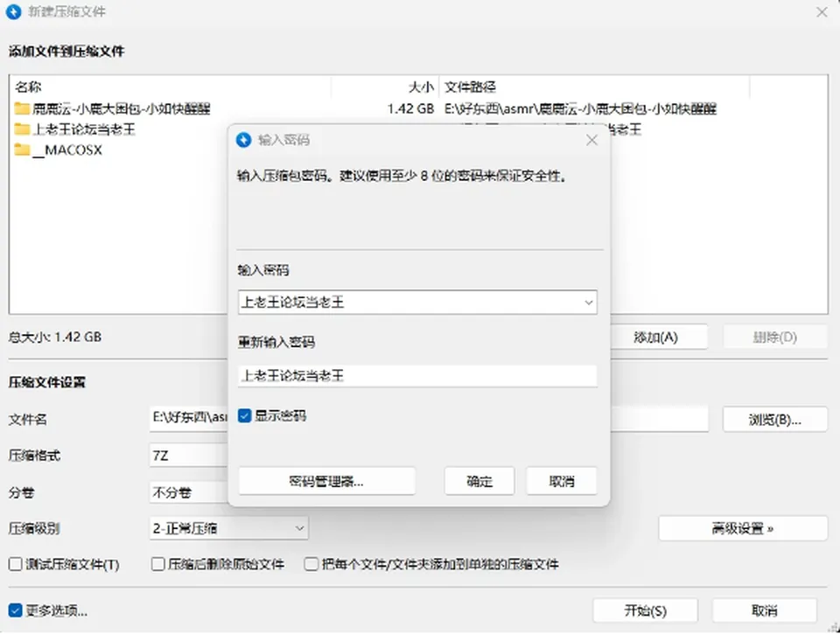Viewport: 840px width, 634px height.
Task: Open the 压缩级别 dropdown showing 2-正常压缩
Action: pos(228,528)
